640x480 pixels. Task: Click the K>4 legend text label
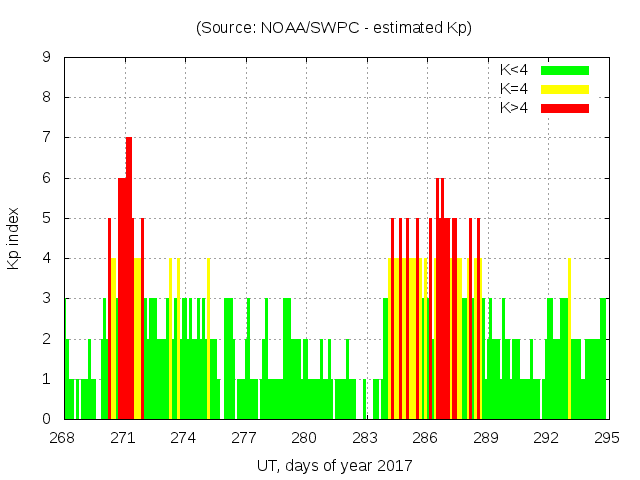tap(514, 107)
